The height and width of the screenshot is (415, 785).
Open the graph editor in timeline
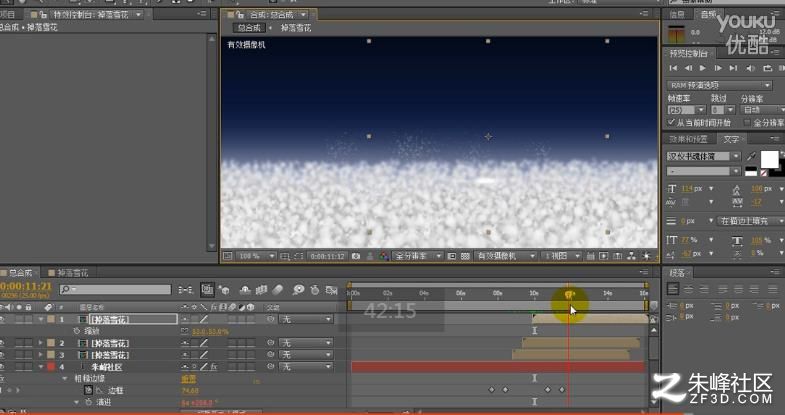click(x=331, y=290)
